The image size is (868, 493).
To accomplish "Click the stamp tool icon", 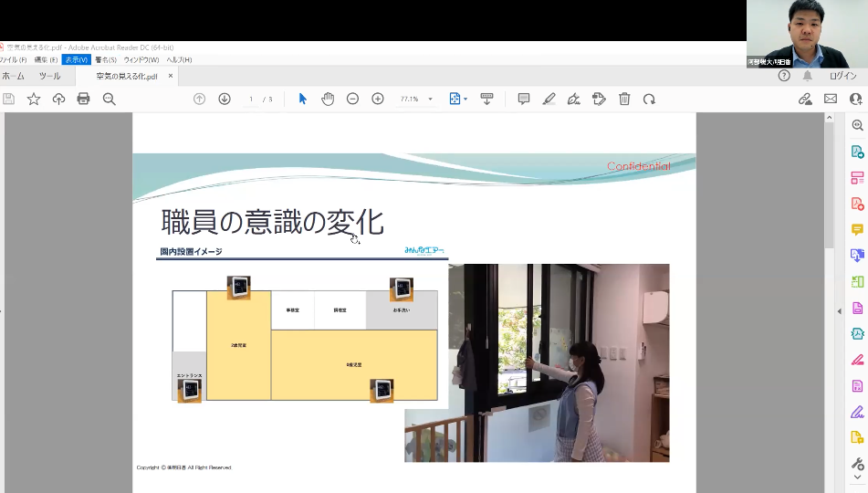I will [x=599, y=100].
